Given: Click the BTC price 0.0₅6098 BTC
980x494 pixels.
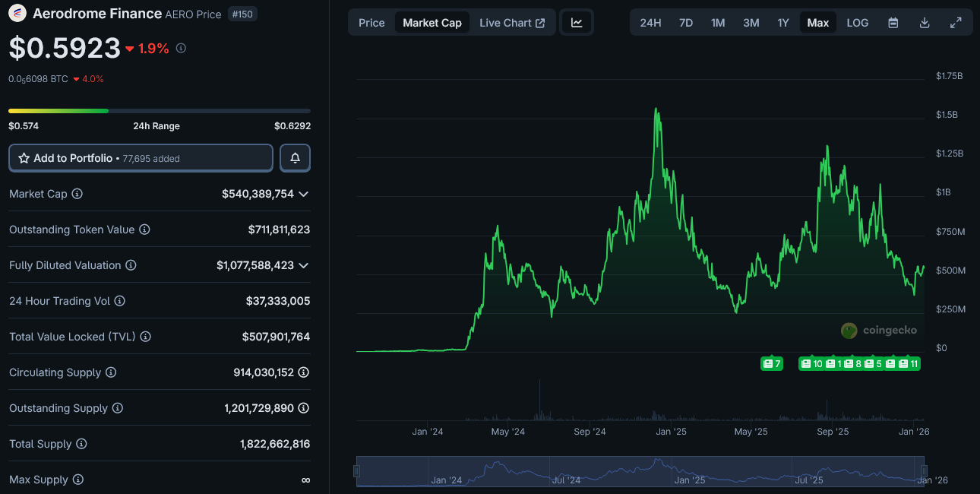Looking at the screenshot, I should coord(39,79).
